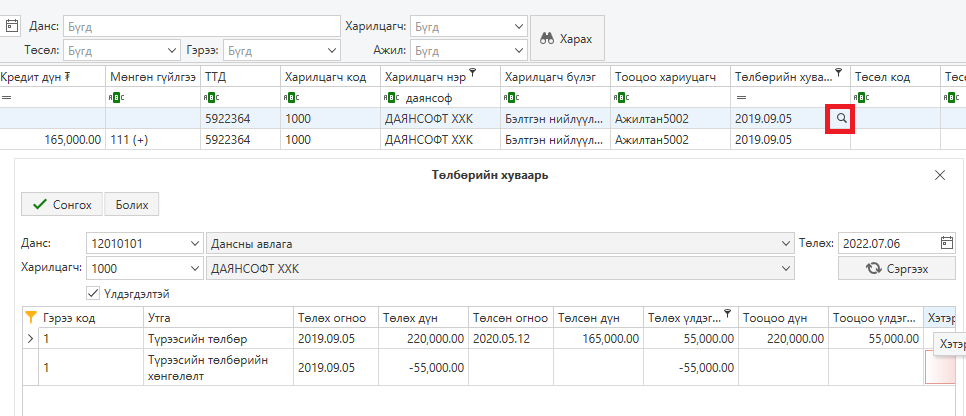The image size is (966, 416).
Task: Click the filter pin on Төлбөрийн хуваарь column
Action: tap(838, 73)
